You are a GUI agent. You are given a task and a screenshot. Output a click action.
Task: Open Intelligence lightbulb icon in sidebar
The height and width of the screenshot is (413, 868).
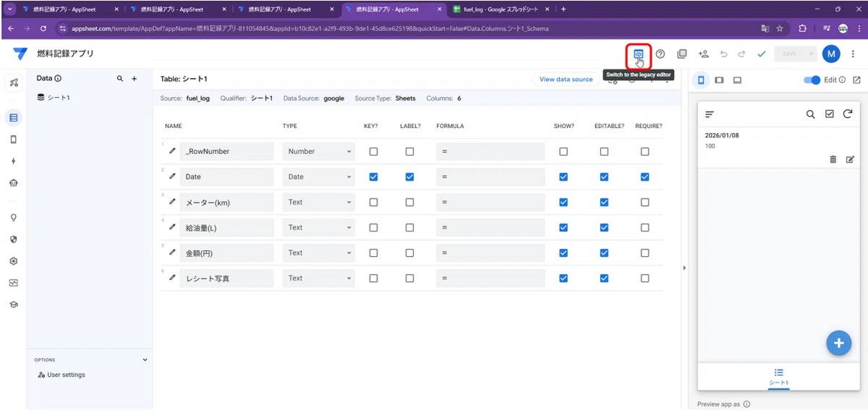(x=14, y=217)
